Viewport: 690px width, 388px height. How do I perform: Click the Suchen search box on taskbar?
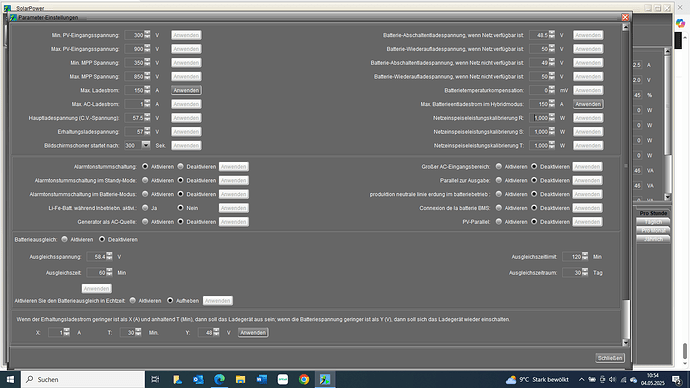83,379
